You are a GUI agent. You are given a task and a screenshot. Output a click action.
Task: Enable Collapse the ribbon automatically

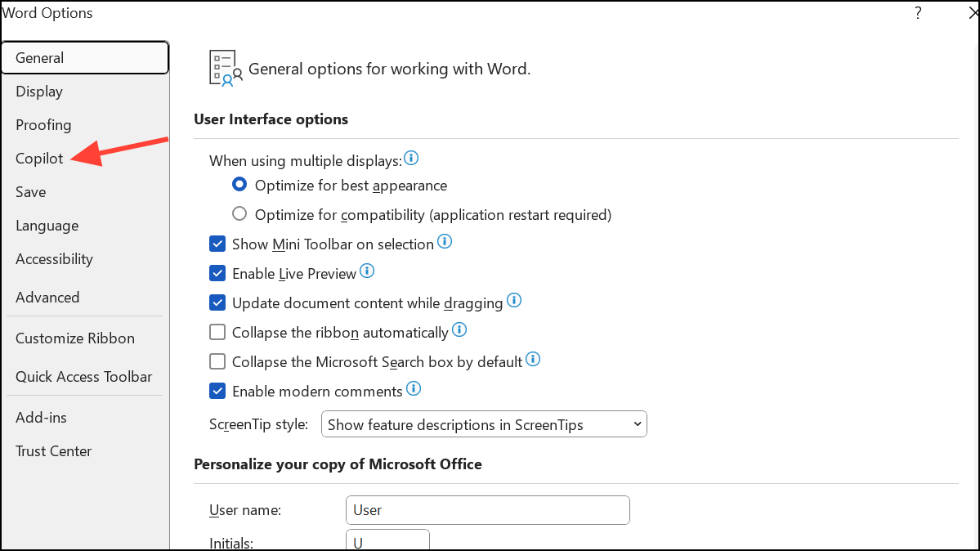[217, 332]
